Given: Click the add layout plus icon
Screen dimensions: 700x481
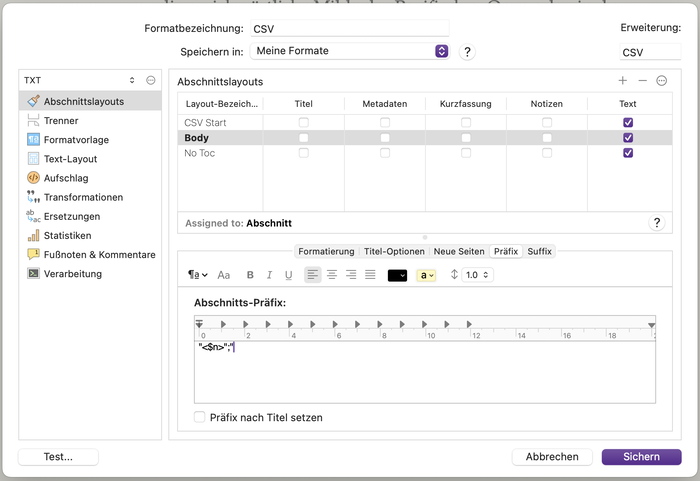Looking at the screenshot, I should tap(623, 81).
